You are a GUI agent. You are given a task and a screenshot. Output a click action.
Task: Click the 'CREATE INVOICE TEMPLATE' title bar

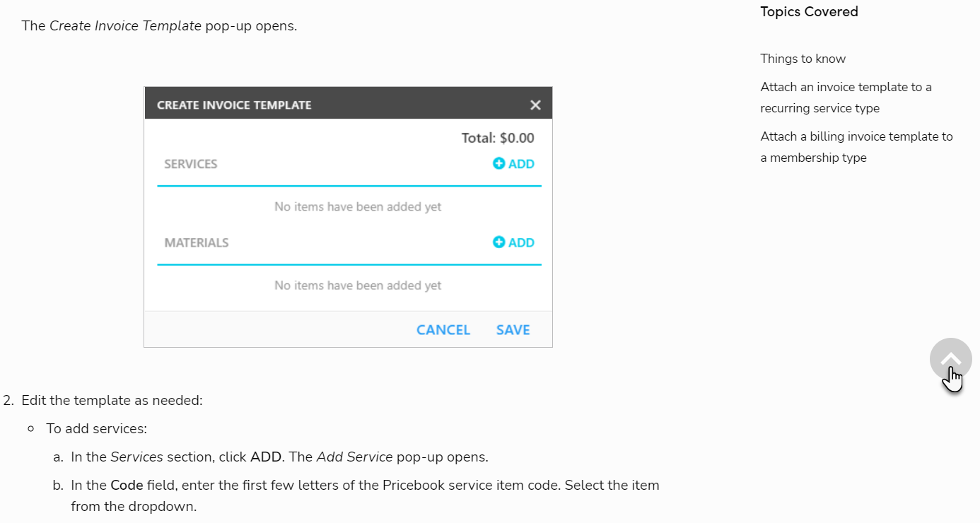(234, 105)
